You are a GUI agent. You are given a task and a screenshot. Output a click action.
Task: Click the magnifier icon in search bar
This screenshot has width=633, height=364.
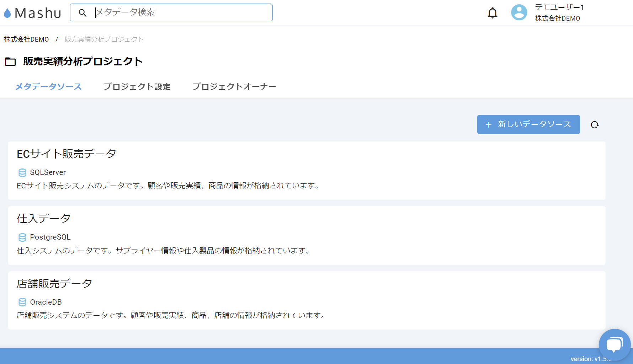coord(83,12)
